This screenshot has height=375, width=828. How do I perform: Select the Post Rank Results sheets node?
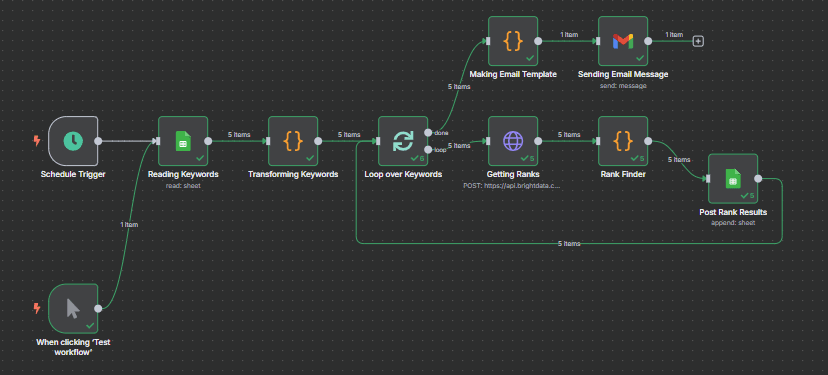733,179
